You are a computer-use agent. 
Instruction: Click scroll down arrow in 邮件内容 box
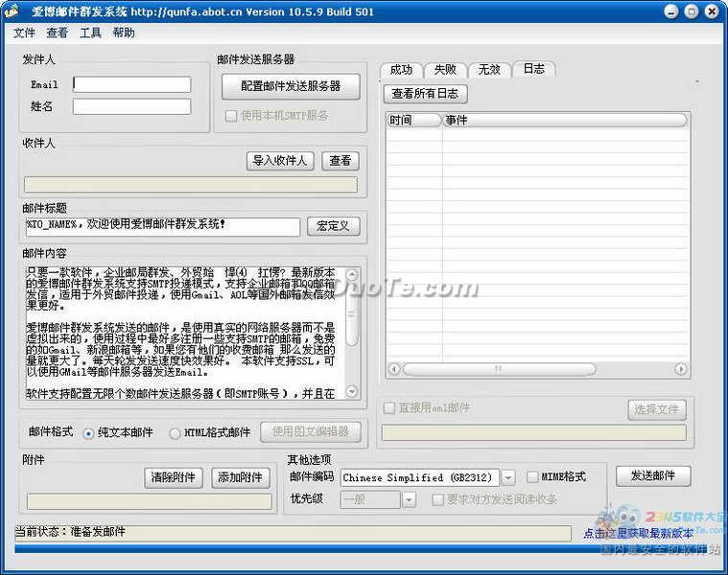[x=352, y=391]
